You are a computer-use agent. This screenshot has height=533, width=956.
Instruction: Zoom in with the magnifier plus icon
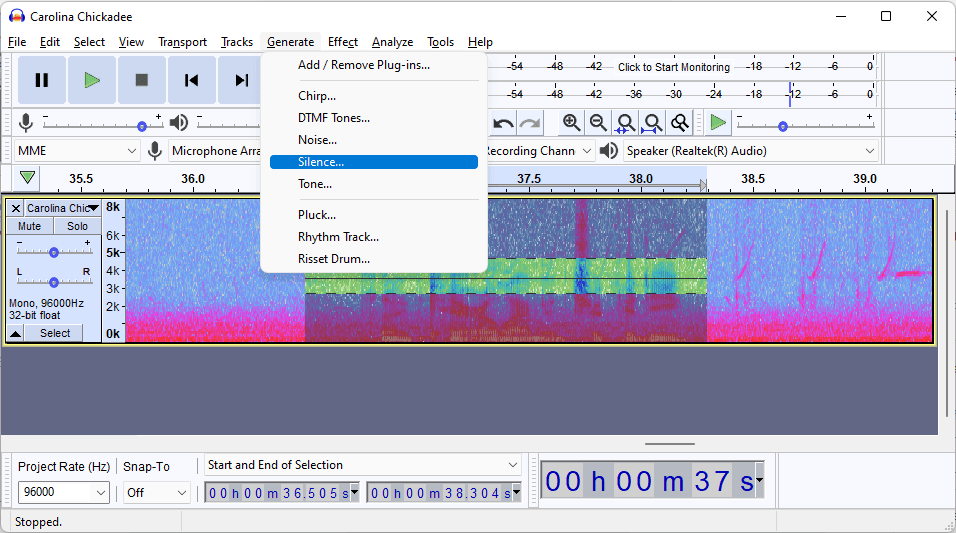[571, 123]
